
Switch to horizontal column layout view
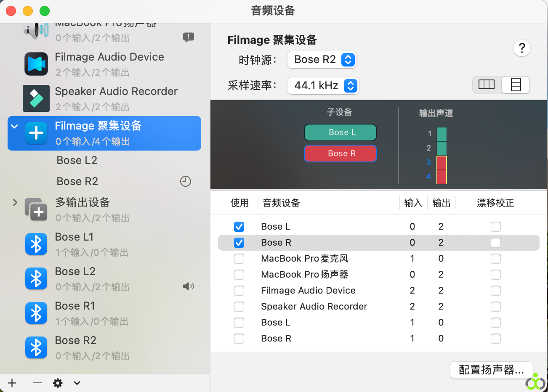487,85
